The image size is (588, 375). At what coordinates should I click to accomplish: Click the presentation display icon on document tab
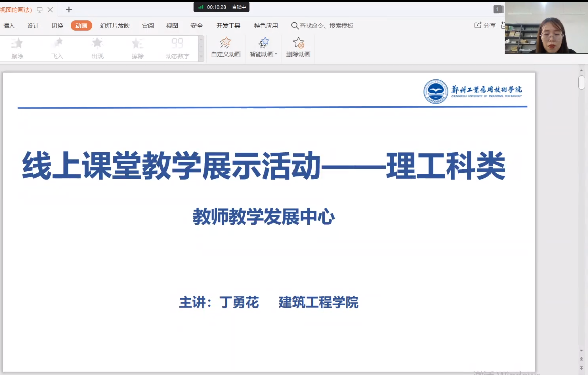coord(40,10)
